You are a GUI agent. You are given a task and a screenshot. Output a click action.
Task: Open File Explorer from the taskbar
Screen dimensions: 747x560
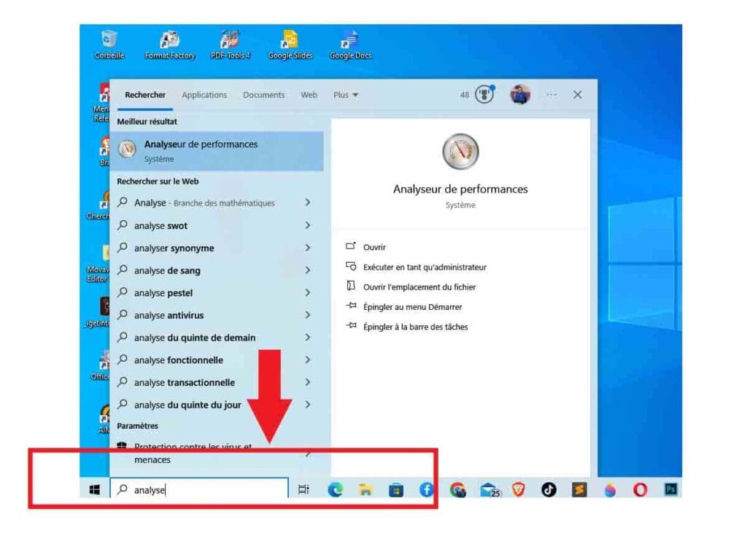tap(365, 491)
